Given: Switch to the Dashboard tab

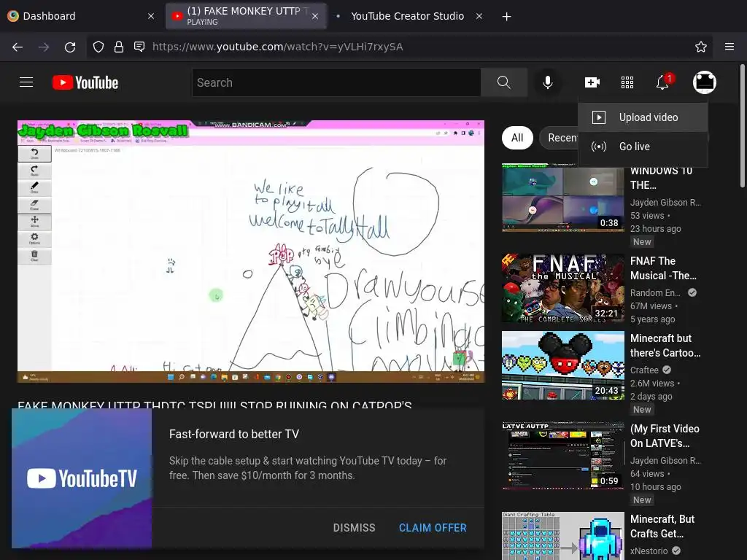Looking at the screenshot, I should click(81, 16).
